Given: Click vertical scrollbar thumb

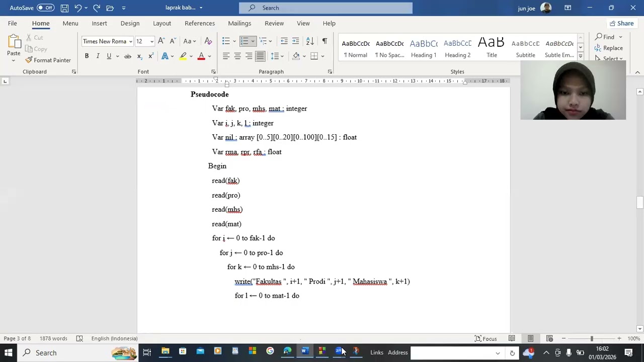Looking at the screenshot, I should tap(639, 202).
